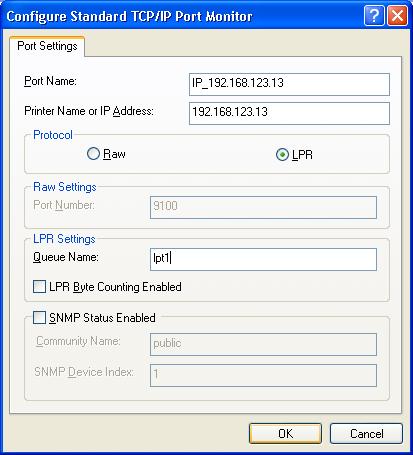Screen dimensions: 413x455
Task: Dismiss the dialog using Cancel
Action: click(x=366, y=434)
